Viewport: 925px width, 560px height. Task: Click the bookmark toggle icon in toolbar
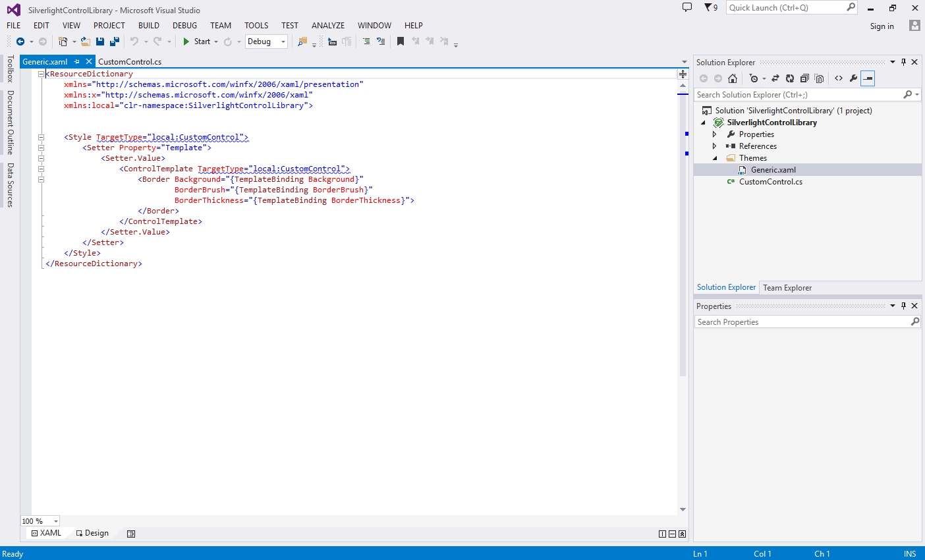click(400, 42)
